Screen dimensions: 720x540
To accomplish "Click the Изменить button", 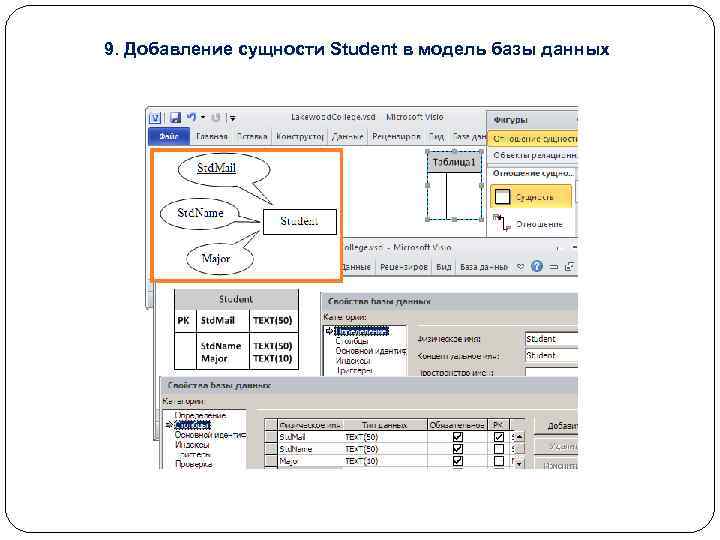I will (x=557, y=465).
